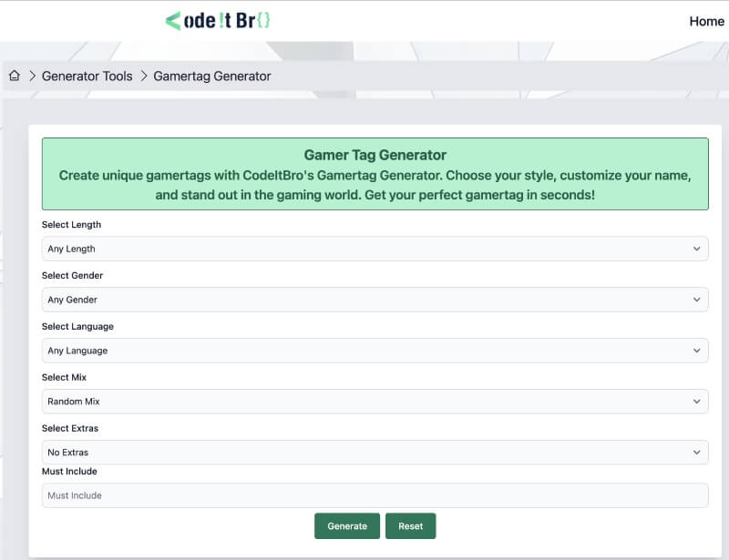Image resolution: width=729 pixels, height=560 pixels.
Task: Click the Generate button
Action: click(347, 525)
